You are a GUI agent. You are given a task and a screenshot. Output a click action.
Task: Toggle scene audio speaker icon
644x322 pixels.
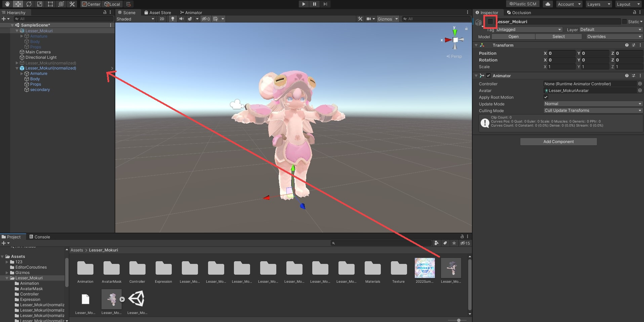182,19
